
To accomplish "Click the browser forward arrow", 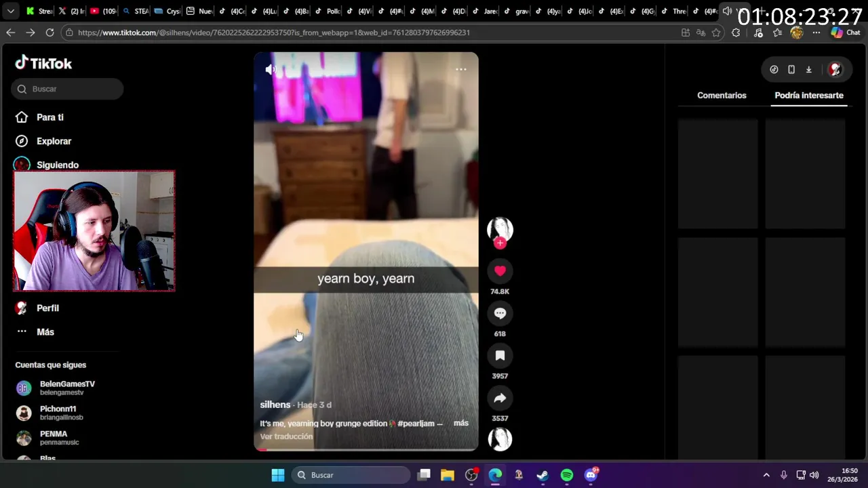I will pyautogui.click(x=31, y=33).
